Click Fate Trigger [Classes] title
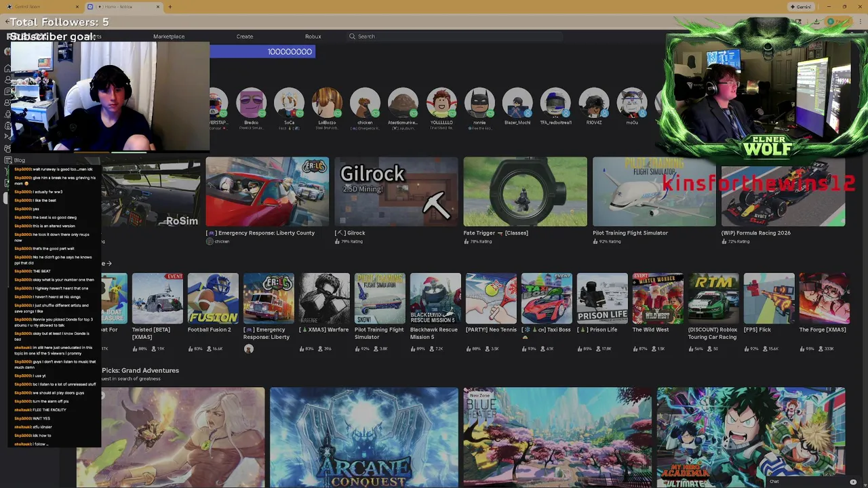 (496, 233)
